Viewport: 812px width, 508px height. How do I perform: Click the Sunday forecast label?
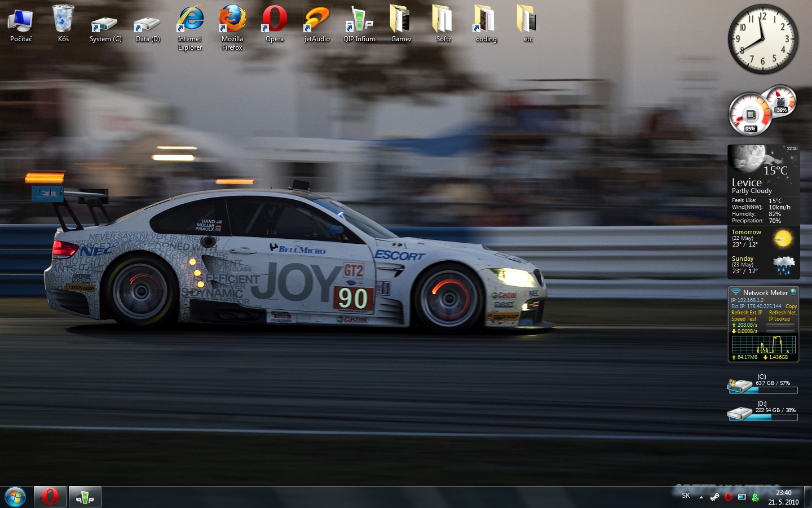click(x=743, y=259)
